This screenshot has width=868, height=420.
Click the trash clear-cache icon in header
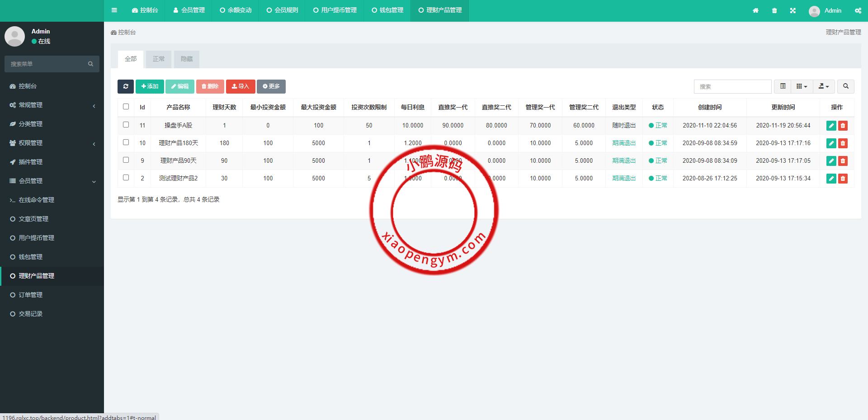coord(774,10)
